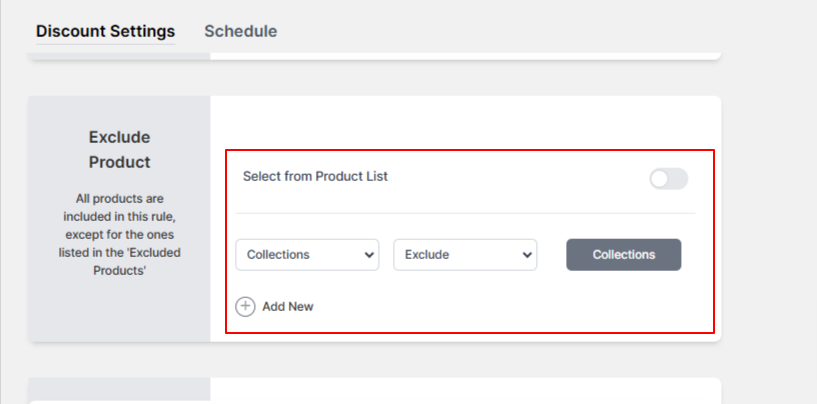Click the divider line under product list toggle

pos(465,213)
